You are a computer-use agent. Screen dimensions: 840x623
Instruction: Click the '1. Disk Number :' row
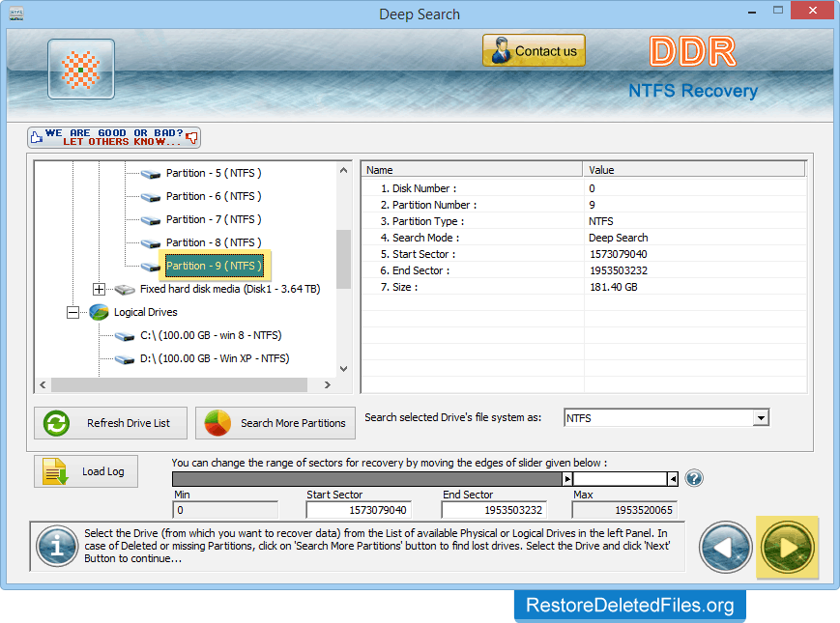(x=584, y=188)
